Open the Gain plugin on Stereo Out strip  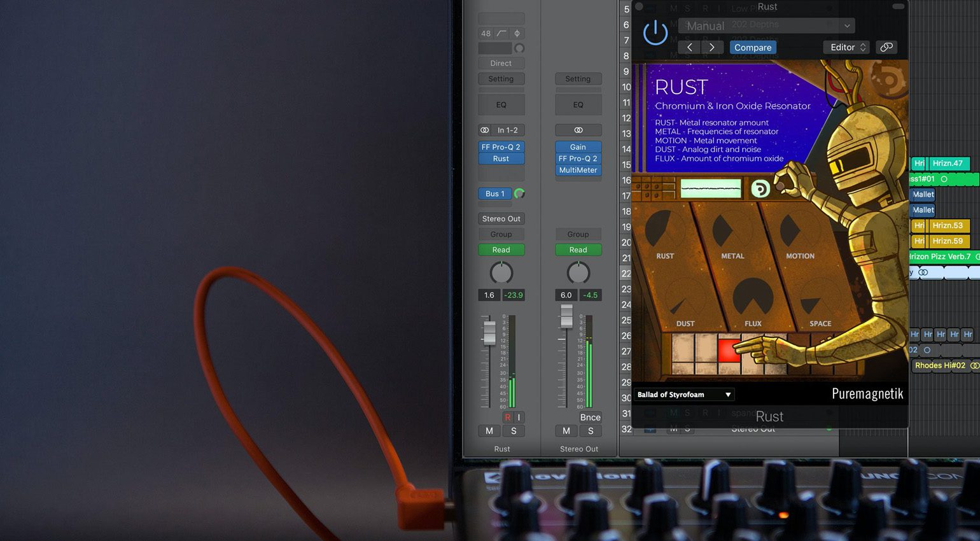point(578,147)
